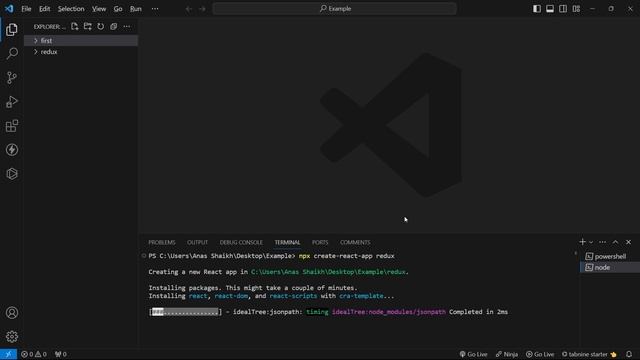Add a new terminal with plus
Image resolution: width=640 pixels, height=360 pixels.
[582, 242]
